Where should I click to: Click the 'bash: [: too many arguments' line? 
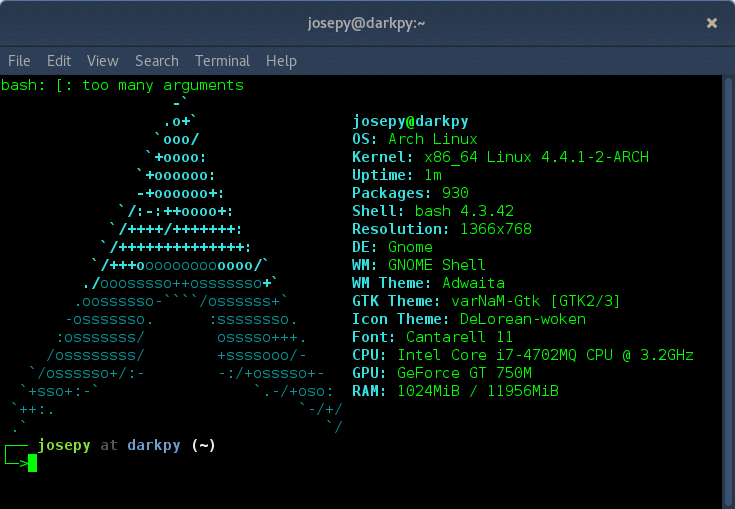click(122, 85)
